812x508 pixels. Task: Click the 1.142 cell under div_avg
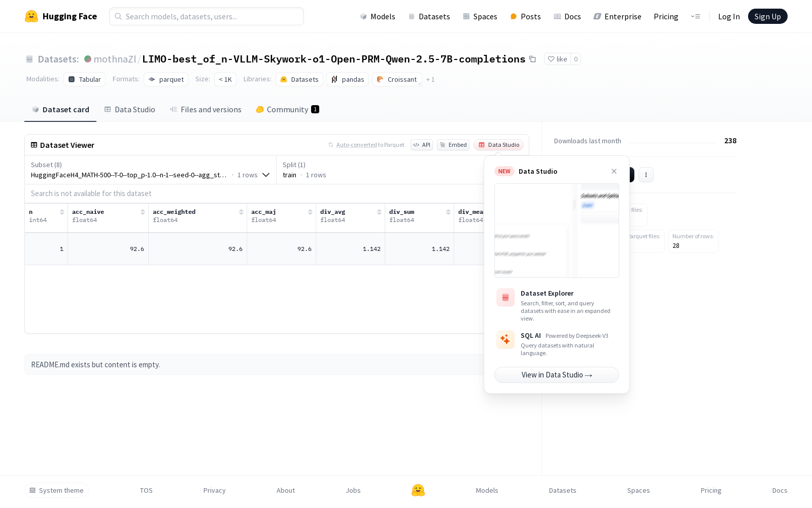[350, 249]
